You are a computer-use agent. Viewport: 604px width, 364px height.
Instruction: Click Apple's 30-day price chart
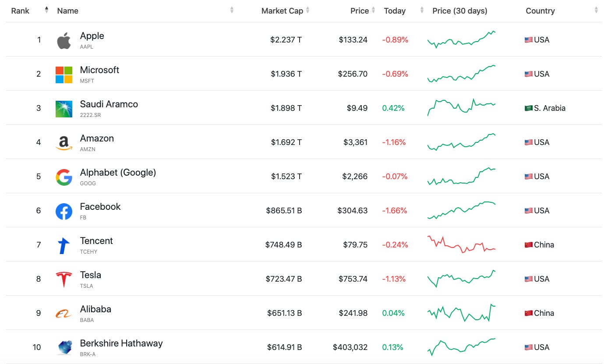point(462,39)
